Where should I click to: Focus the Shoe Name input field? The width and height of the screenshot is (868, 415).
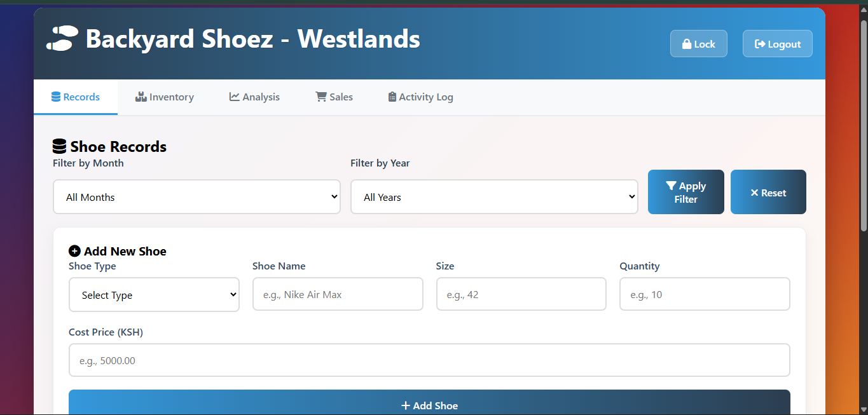(x=338, y=295)
